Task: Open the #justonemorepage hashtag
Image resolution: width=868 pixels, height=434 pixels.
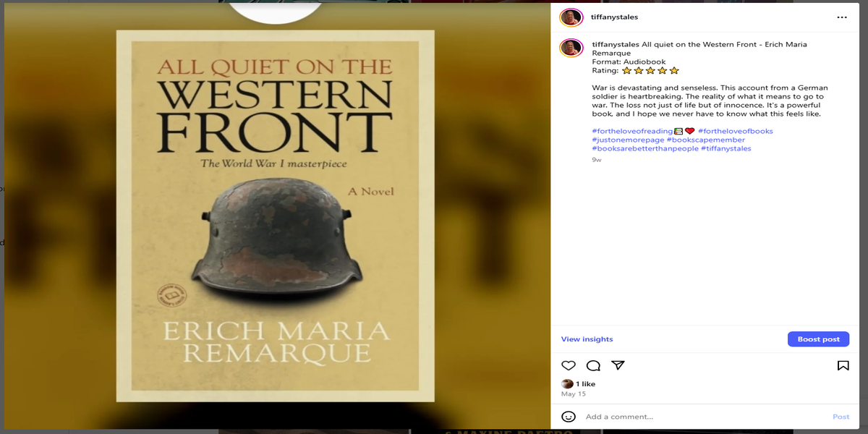Action: [x=628, y=140]
